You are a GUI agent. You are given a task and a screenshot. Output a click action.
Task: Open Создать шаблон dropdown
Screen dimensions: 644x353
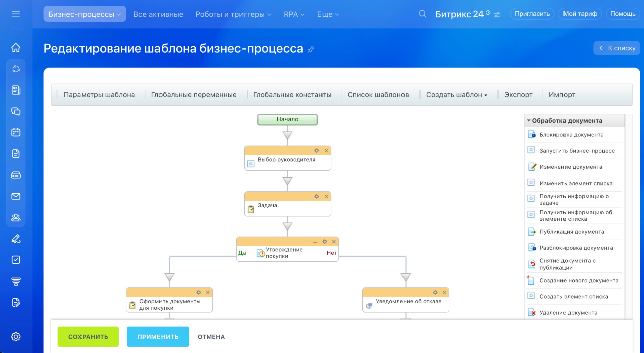[x=456, y=95]
